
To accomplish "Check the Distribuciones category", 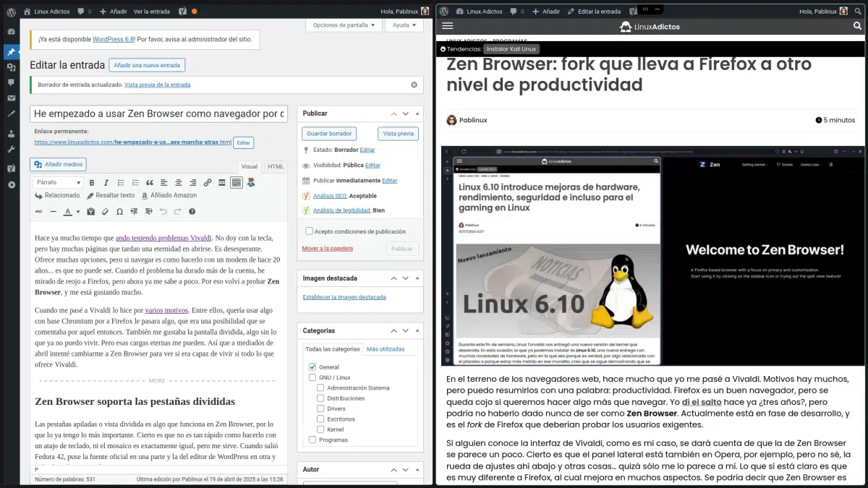I will tap(320, 398).
